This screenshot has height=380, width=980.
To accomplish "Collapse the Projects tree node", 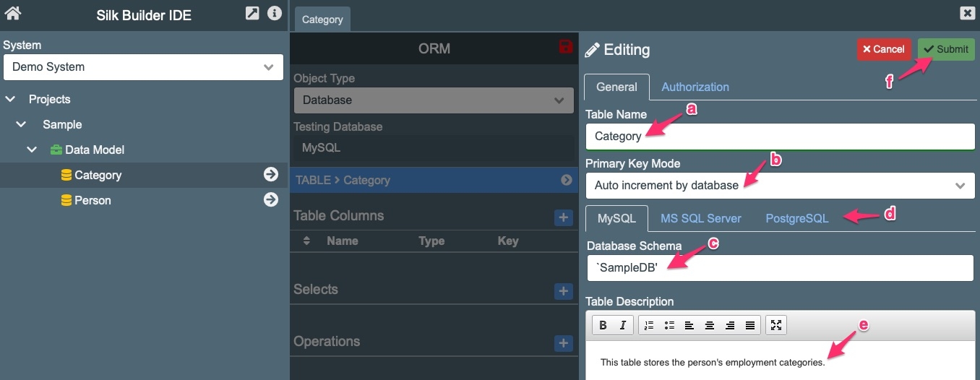I will coord(10,100).
